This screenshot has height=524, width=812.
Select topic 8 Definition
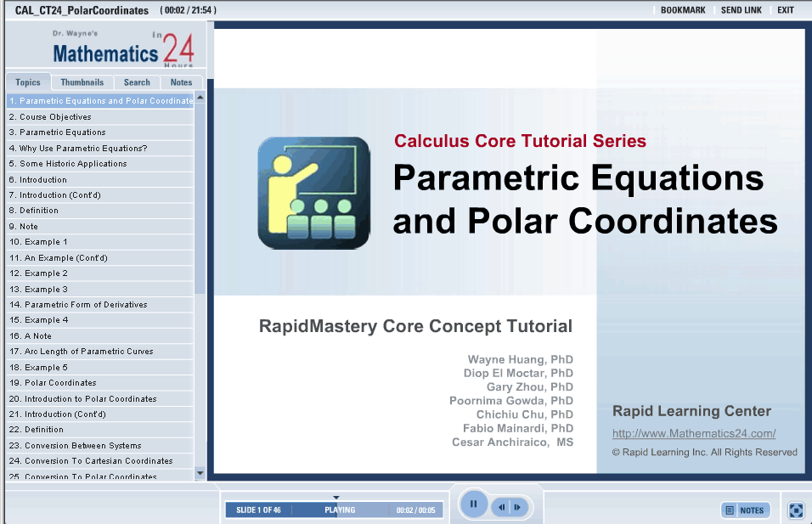(100, 211)
